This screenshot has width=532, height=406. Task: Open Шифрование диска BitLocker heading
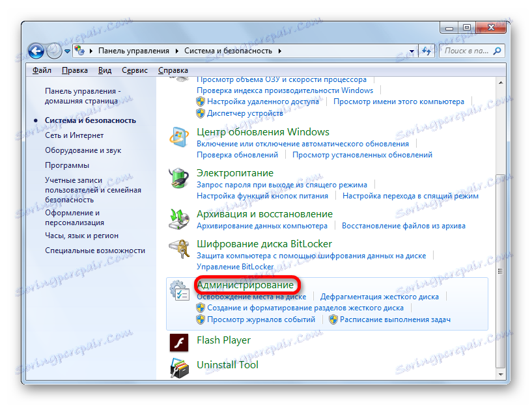264,244
